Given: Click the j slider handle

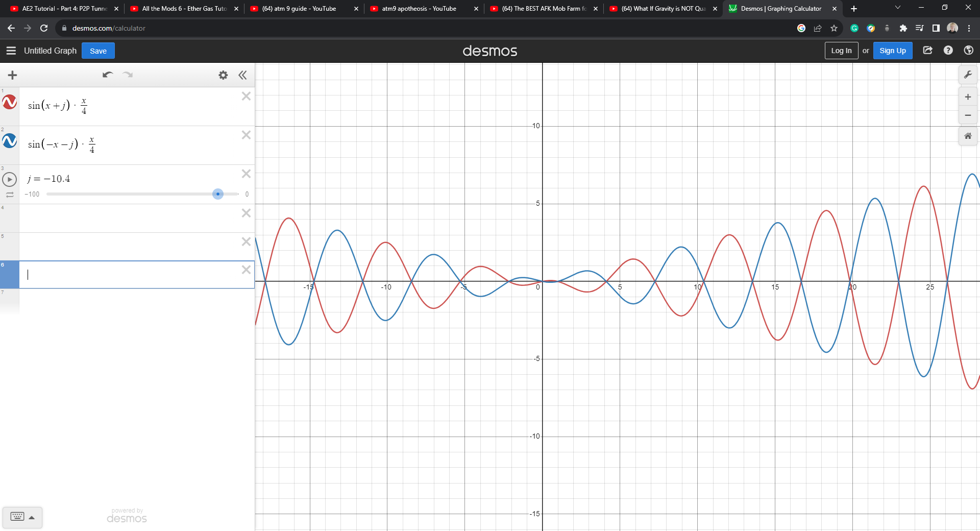Looking at the screenshot, I should tap(218, 194).
